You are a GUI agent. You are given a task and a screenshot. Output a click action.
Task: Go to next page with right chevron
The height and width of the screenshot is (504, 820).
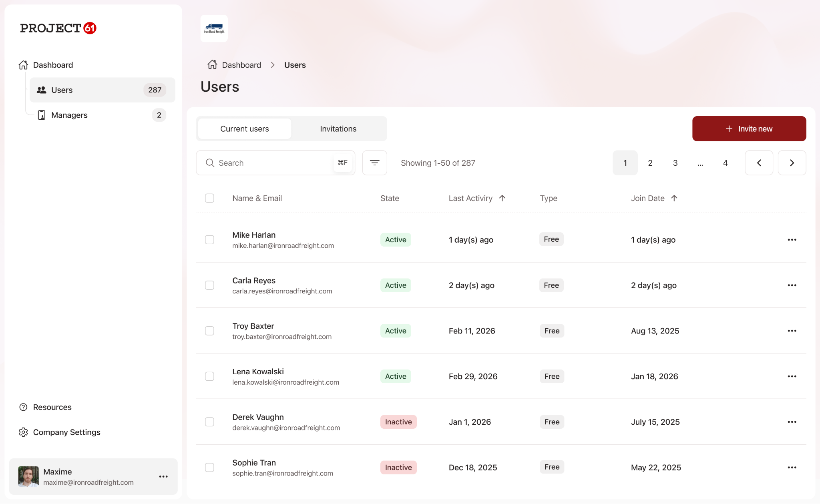(x=792, y=163)
